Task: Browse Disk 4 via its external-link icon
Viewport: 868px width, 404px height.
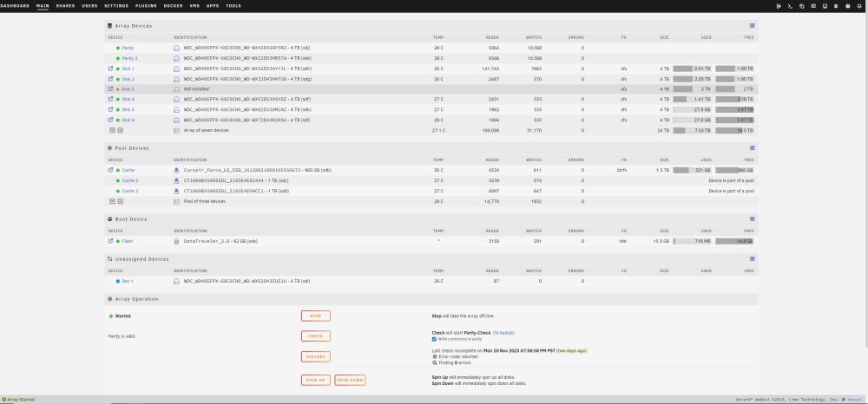Action: click(110, 99)
